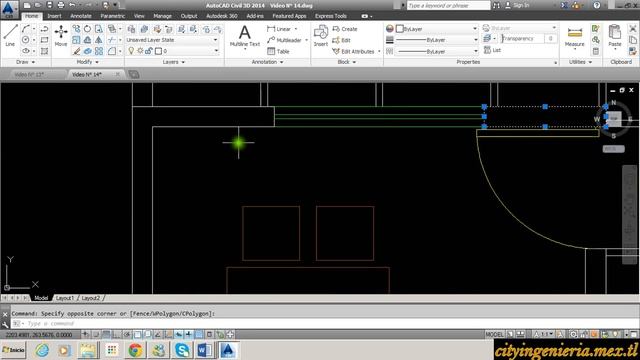Click Edit Attributes button

tap(353, 51)
